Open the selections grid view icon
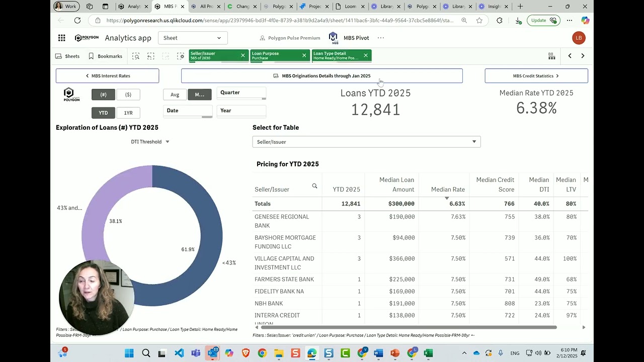The height and width of the screenshot is (362, 644). [552, 56]
